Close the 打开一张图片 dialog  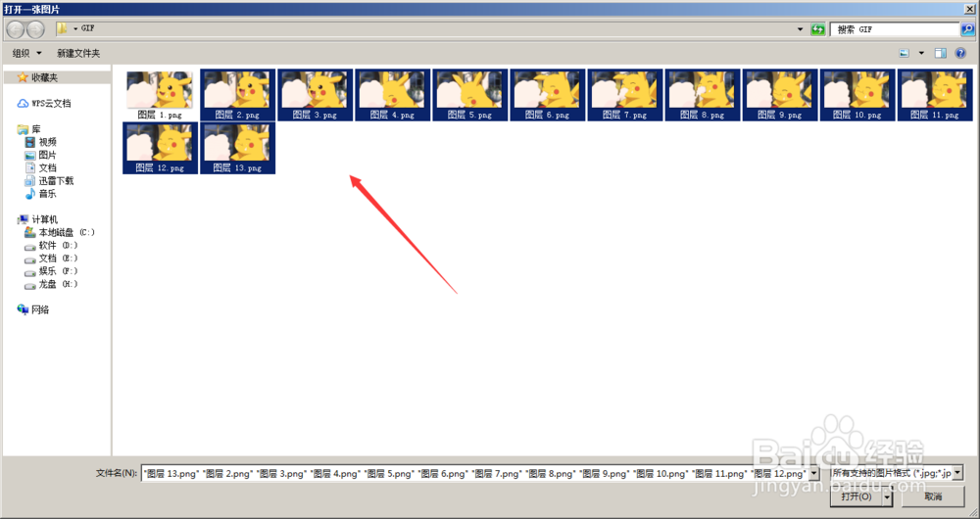(969, 10)
